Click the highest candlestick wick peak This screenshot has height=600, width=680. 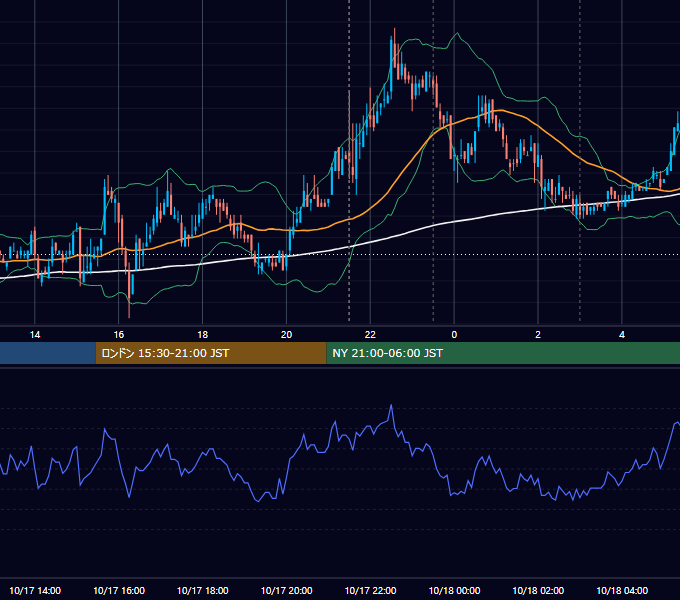395,29
